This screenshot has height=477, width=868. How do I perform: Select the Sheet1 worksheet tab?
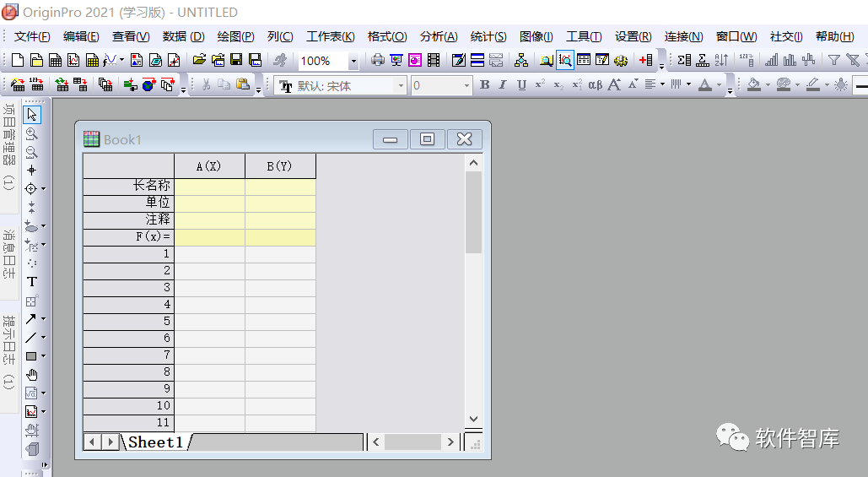(x=155, y=442)
